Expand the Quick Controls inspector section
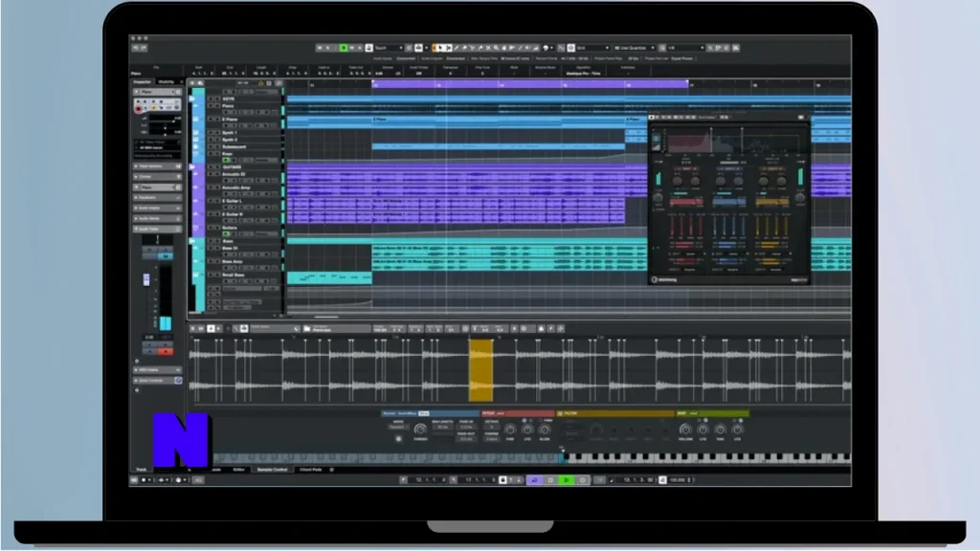Image resolution: width=980 pixels, height=551 pixels. click(x=158, y=380)
